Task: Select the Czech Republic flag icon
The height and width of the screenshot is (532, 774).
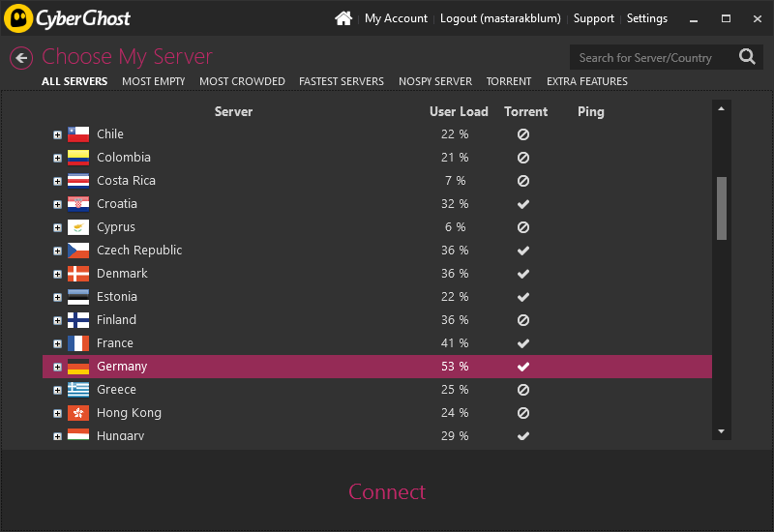Action: (x=78, y=251)
